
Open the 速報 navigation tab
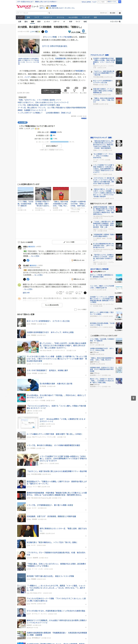click(x=28, y=17)
